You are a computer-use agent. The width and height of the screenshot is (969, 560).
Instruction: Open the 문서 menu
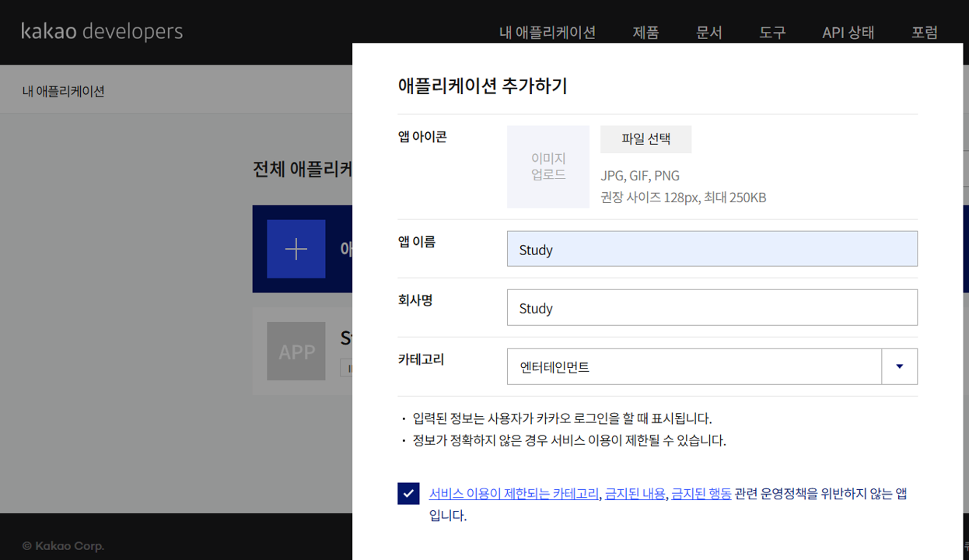click(x=709, y=33)
